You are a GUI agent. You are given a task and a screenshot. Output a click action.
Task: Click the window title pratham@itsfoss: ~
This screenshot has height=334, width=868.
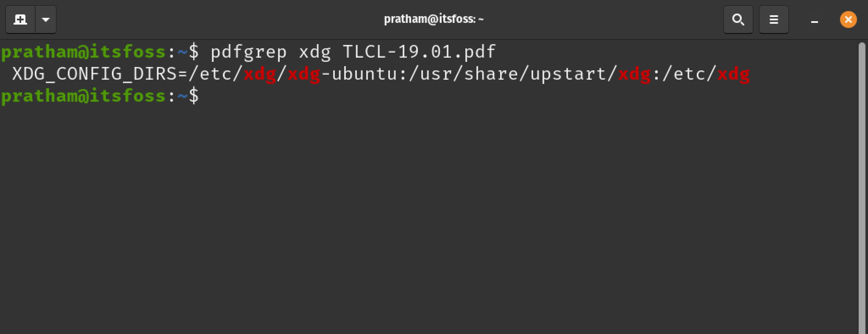coord(434,19)
